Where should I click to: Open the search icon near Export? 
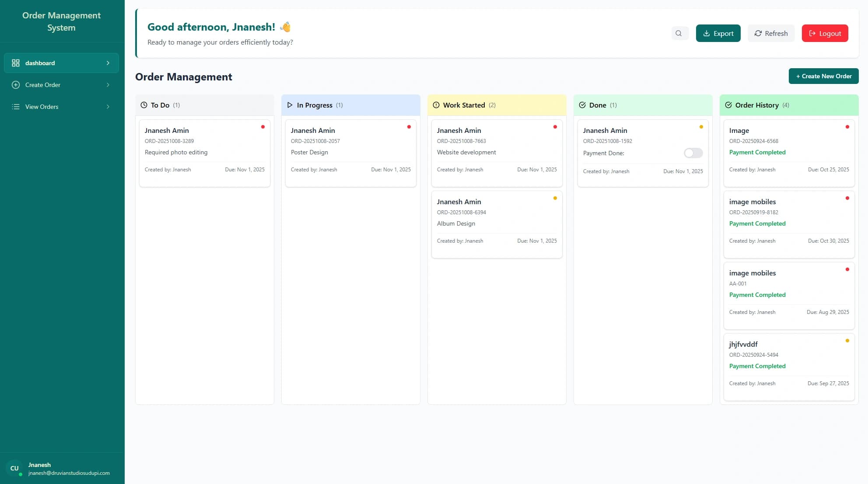point(679,33)
